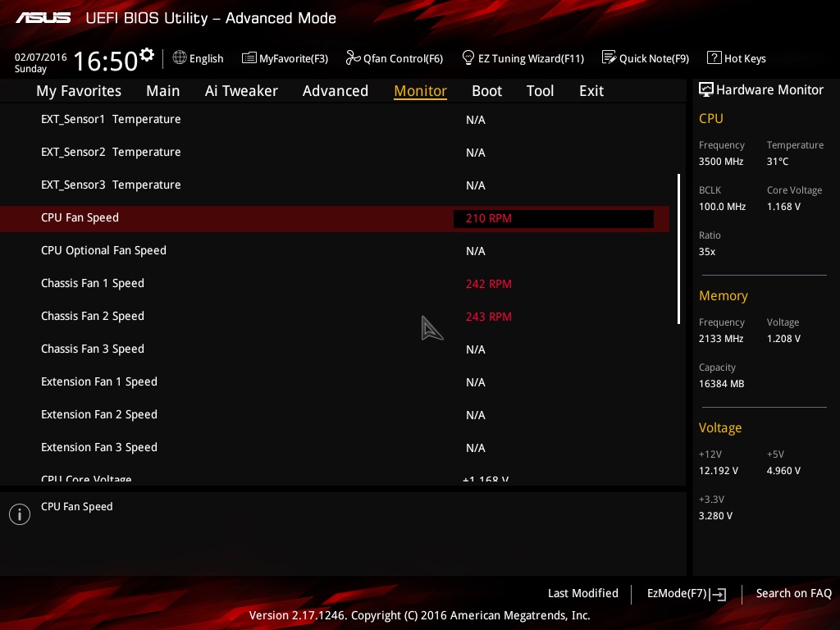Click the Hardware Monitor display icon
This screenshot has height=630, width=840.
point(706,89)
